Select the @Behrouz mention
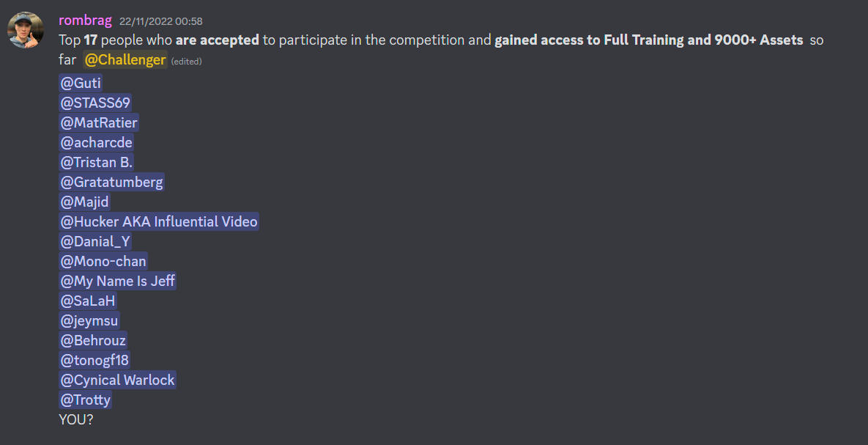 coord(93,340)
